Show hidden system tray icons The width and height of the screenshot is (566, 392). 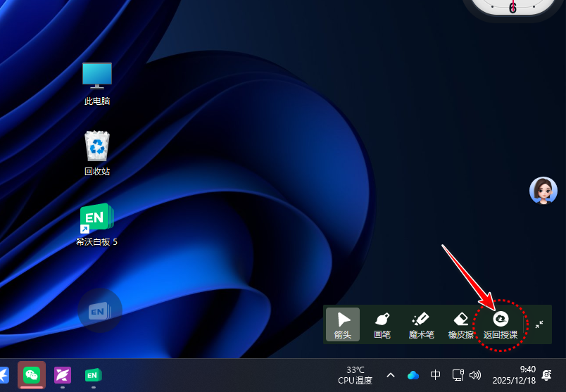point(391,375)
